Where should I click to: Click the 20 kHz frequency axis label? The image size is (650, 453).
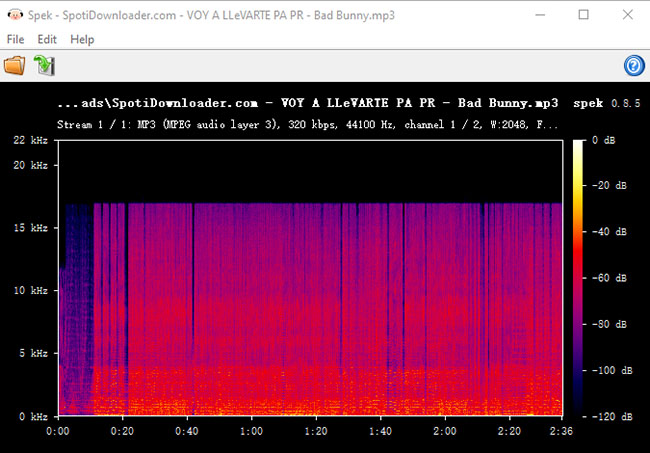coord(31,165)
